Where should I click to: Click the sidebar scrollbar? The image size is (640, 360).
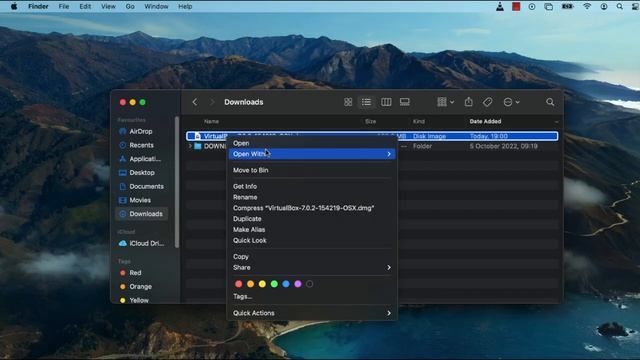(177, 182)
